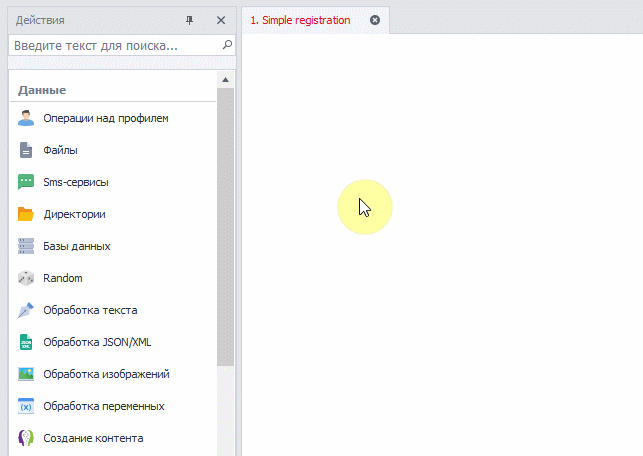This screenshot has height=456, width=643.
Task: Open the Файлы actions entry
Action: click(60, 150)
